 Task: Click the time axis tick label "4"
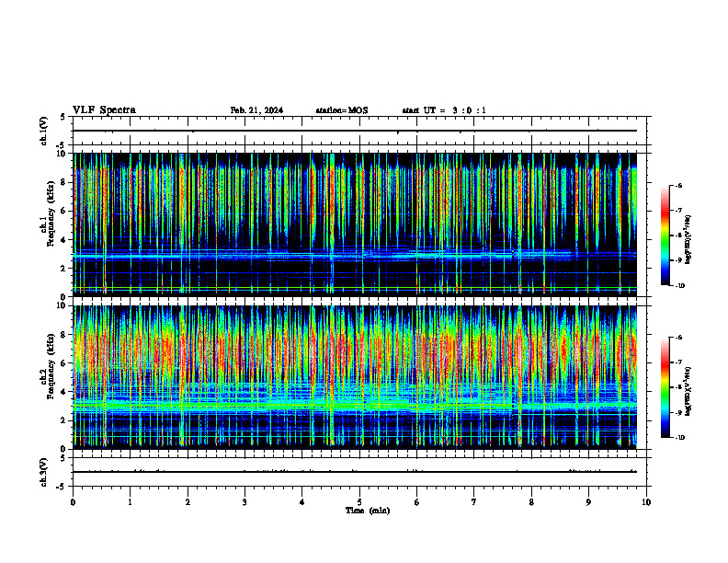click(301, 502)
